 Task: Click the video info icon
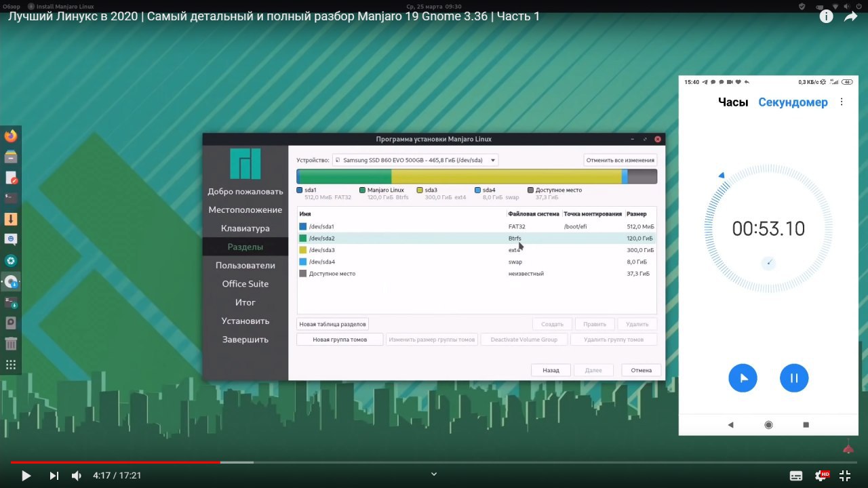[826, 17]
